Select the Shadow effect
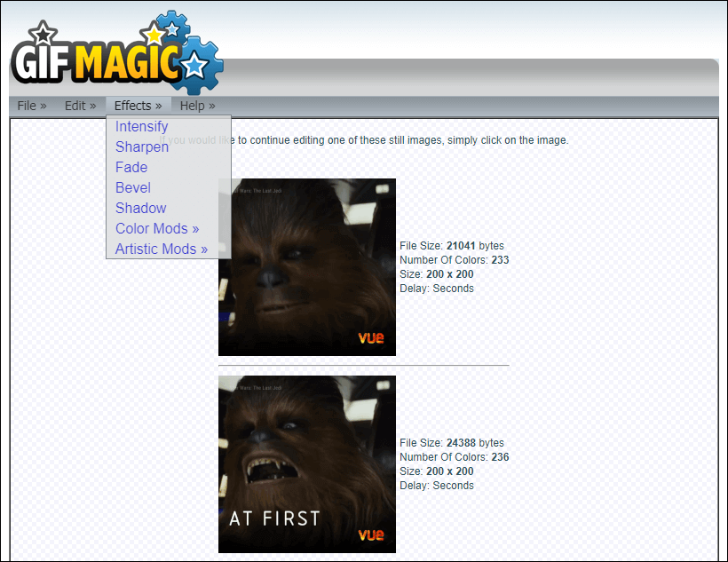Viewport: 728px width, 562px height. 140,208
